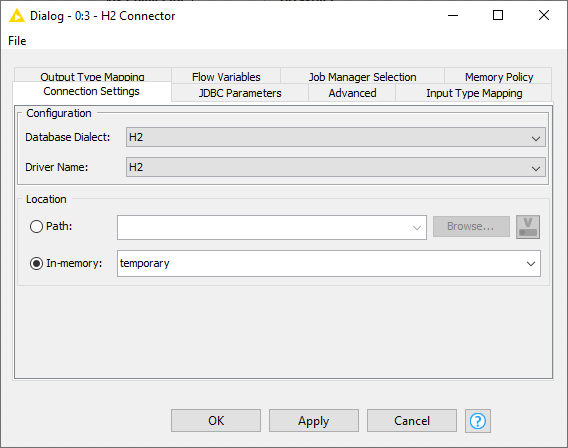Click the Database Dialect label
The image size is (568, 448).
click(67, 137)
